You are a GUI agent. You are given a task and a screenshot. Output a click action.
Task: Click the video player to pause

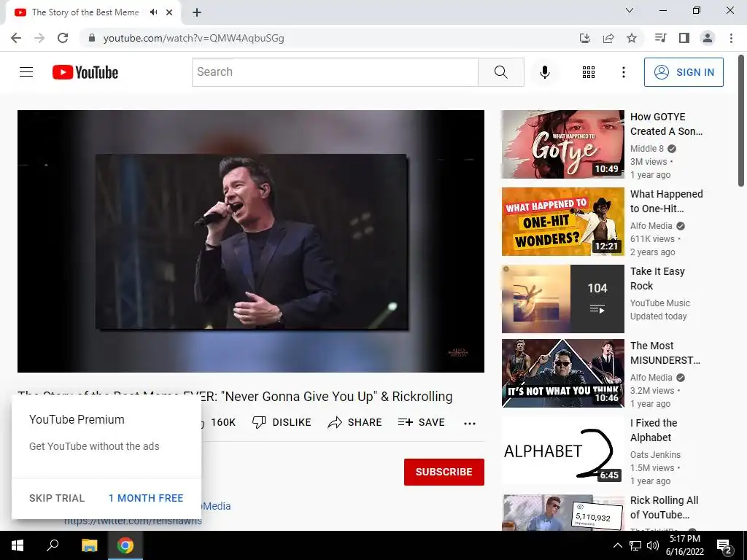click(x=251, y=241)
